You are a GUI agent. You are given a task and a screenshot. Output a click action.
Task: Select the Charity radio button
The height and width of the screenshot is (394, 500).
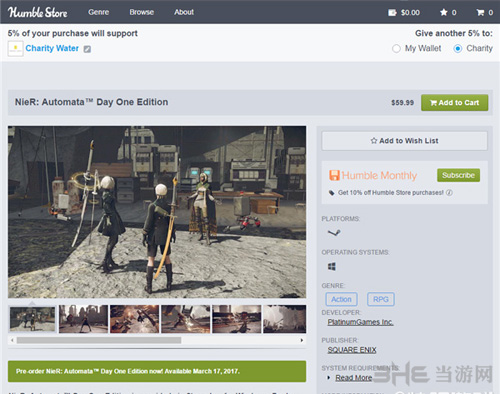click(x=458, y=49)
